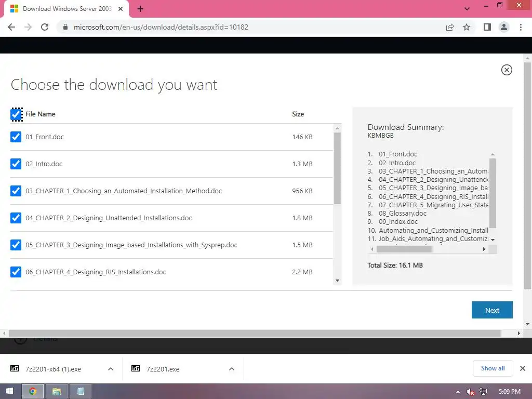Click the Microsoft logo tab favicon
The image size is (532, 399).
coord(14,9)
